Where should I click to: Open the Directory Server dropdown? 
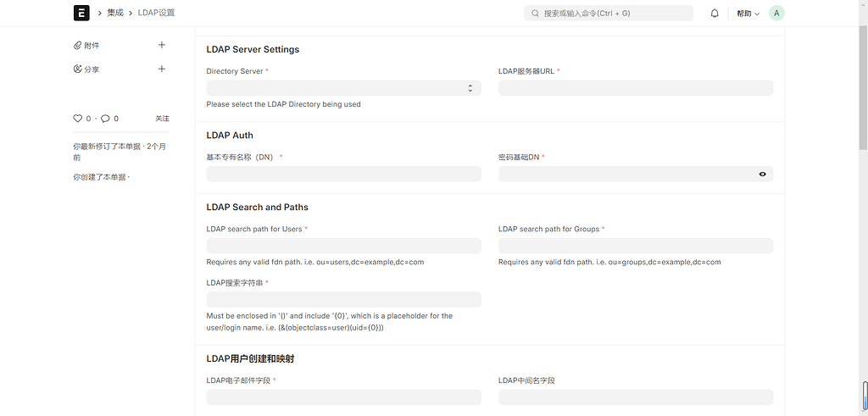click(x=344, y=88)
